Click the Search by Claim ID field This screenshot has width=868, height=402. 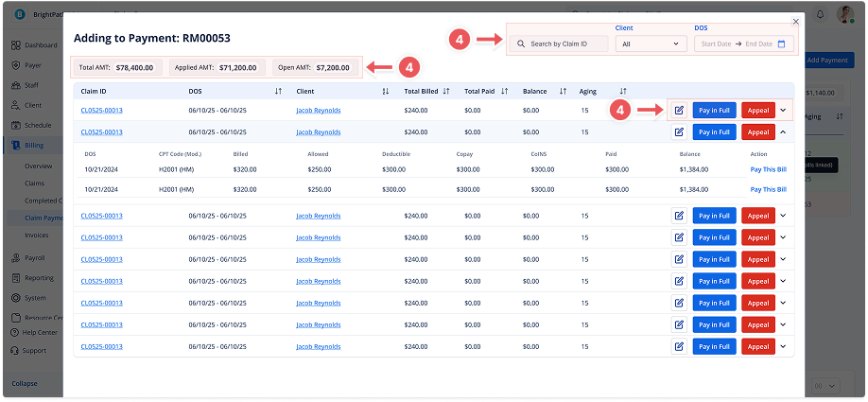pos(559,44)
